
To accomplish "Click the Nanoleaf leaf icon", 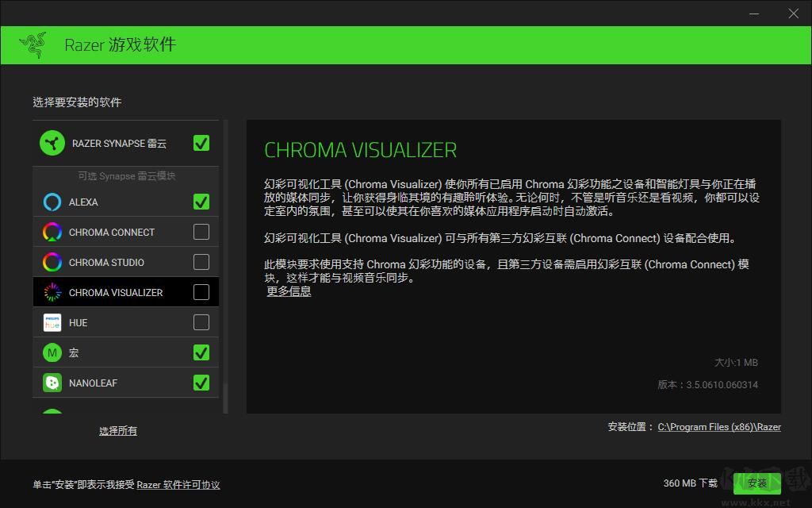I will [52, 383].
